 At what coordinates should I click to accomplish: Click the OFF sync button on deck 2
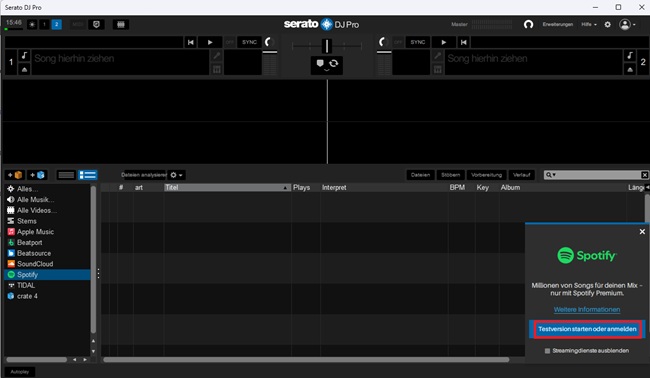(x=398, y=42)
